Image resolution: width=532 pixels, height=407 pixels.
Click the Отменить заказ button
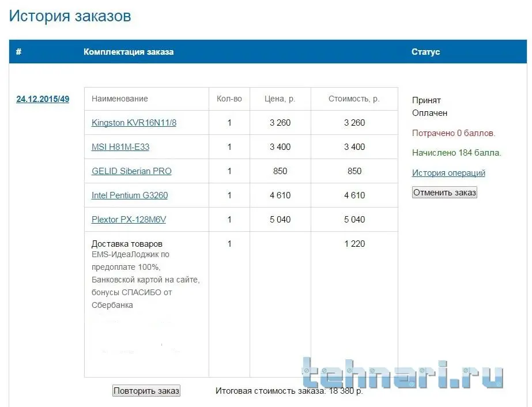[444, 193]
